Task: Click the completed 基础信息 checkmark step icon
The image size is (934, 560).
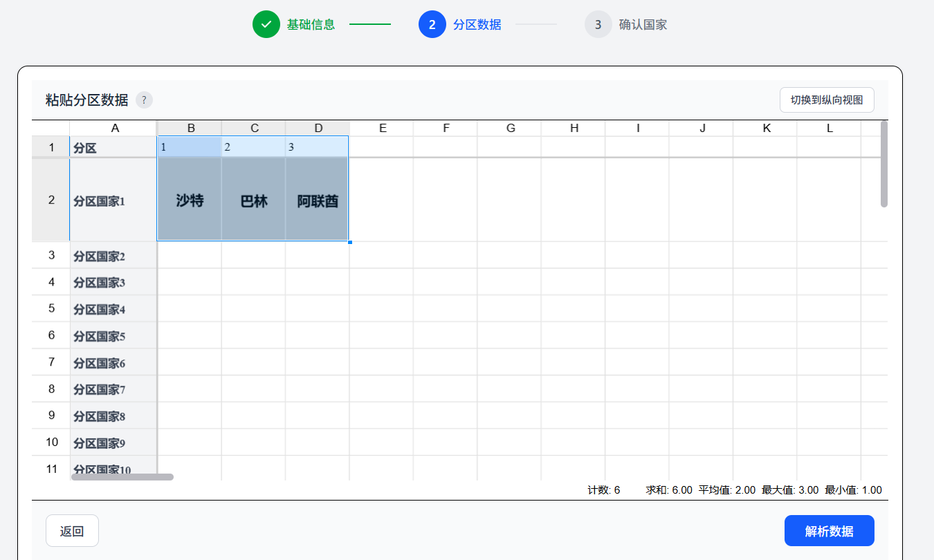Action: pos(266,25)
